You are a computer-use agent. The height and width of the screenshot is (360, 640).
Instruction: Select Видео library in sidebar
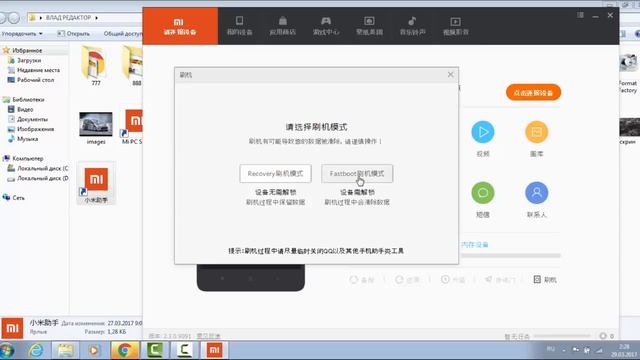(x=25, y=109)
